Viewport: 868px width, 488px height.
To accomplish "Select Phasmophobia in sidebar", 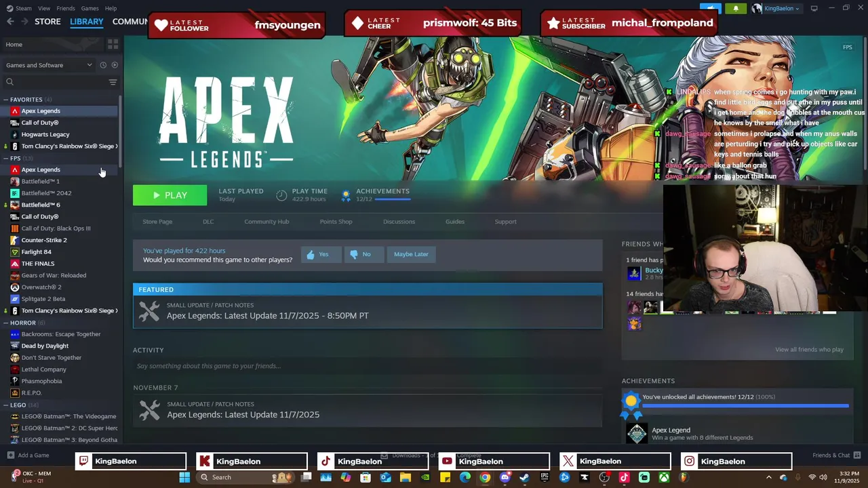I will 41,381.
